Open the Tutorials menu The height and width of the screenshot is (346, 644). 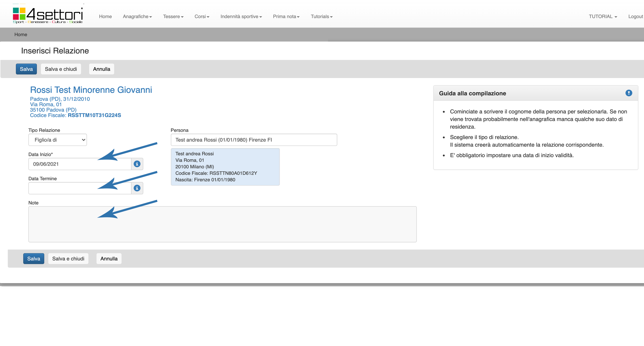tap(321, 17)
